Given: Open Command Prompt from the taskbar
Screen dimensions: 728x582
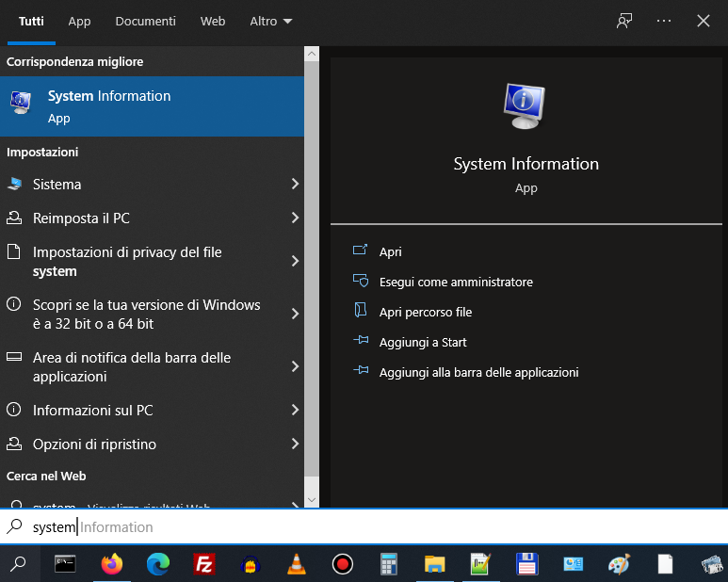Looking at the screenshot, I should click(65, 564).
